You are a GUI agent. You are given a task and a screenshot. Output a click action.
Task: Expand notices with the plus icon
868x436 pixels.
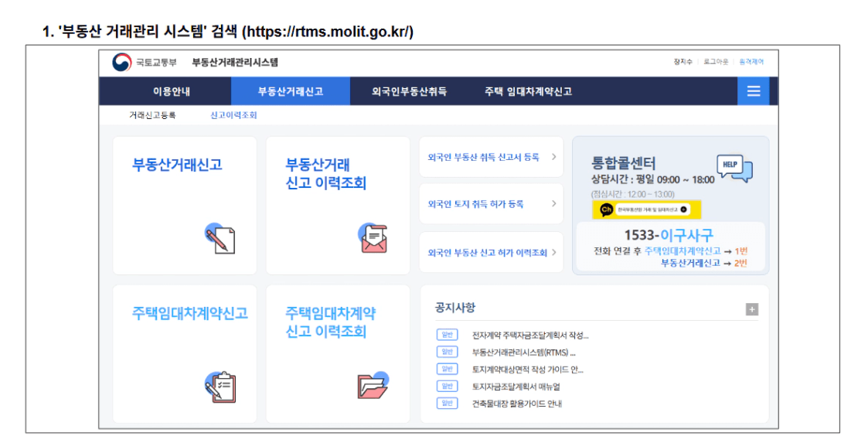click(x=752, y=309)
